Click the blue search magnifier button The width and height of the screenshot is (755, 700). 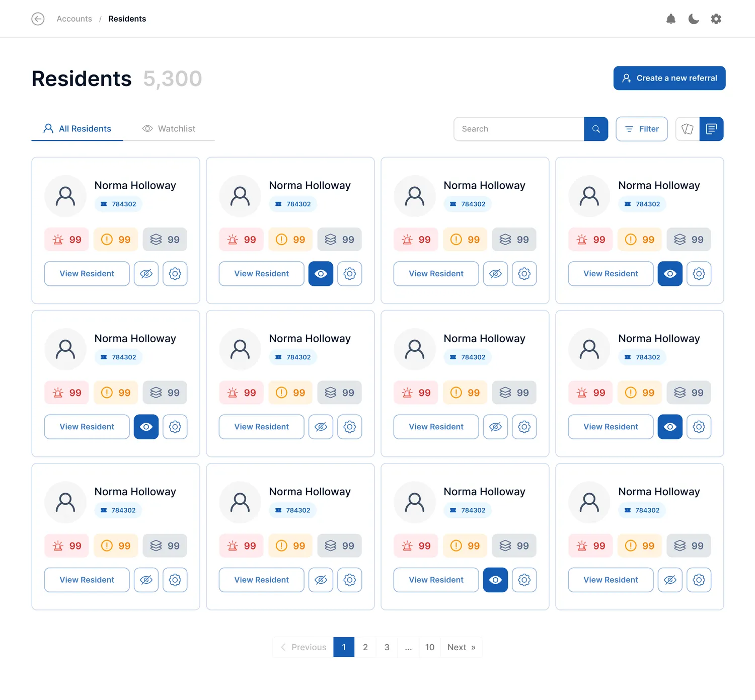(x=596, y=129)
